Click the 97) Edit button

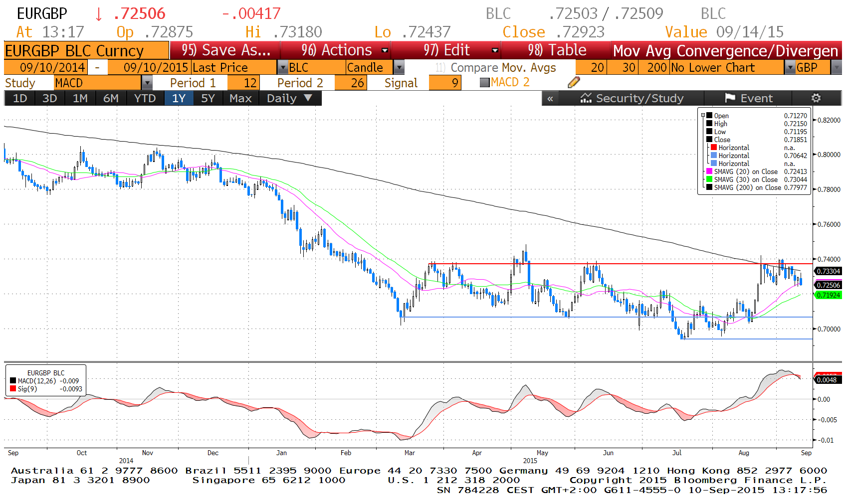click(446, 50)
